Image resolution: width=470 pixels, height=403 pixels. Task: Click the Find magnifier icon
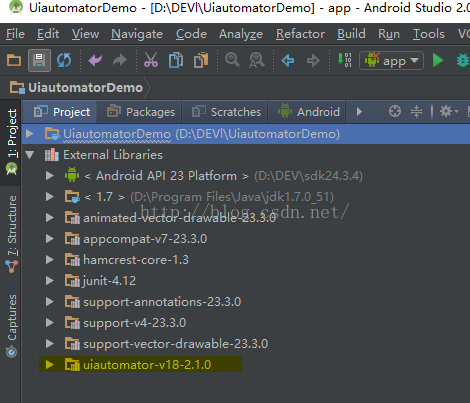click(x=232, y=60)
